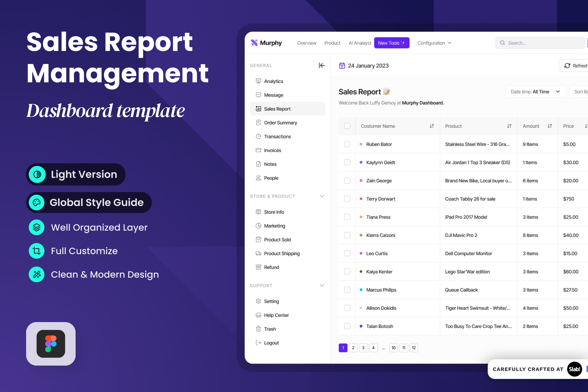Collapse the sidebar with the arrow icon

322,65
